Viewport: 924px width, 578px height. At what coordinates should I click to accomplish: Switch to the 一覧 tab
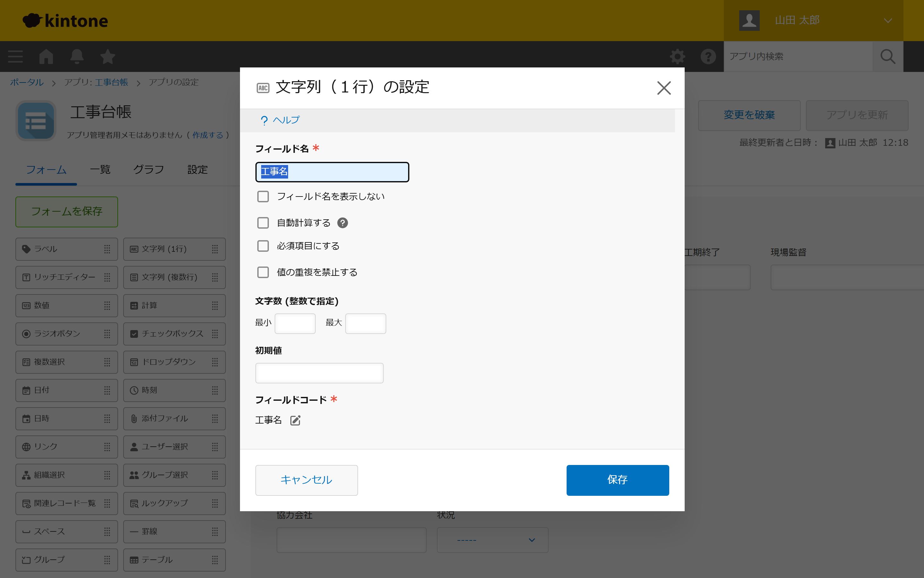pos(100,170)
